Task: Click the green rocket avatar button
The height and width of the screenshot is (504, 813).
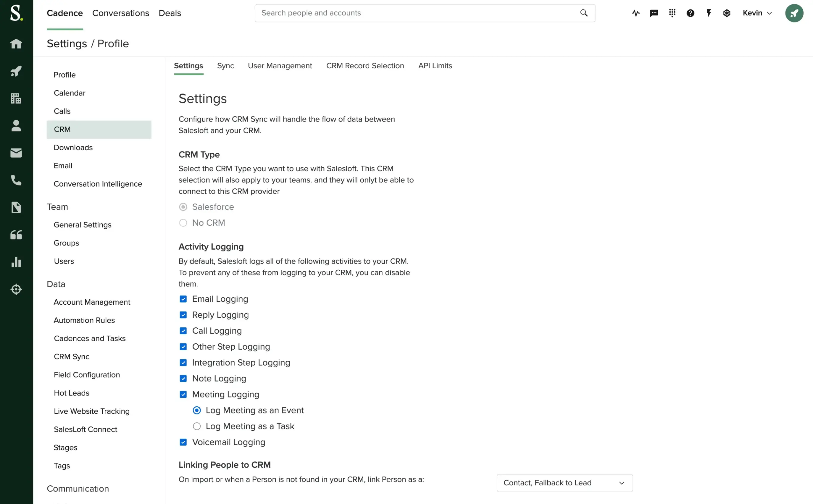Action: [x=794, y=13]
